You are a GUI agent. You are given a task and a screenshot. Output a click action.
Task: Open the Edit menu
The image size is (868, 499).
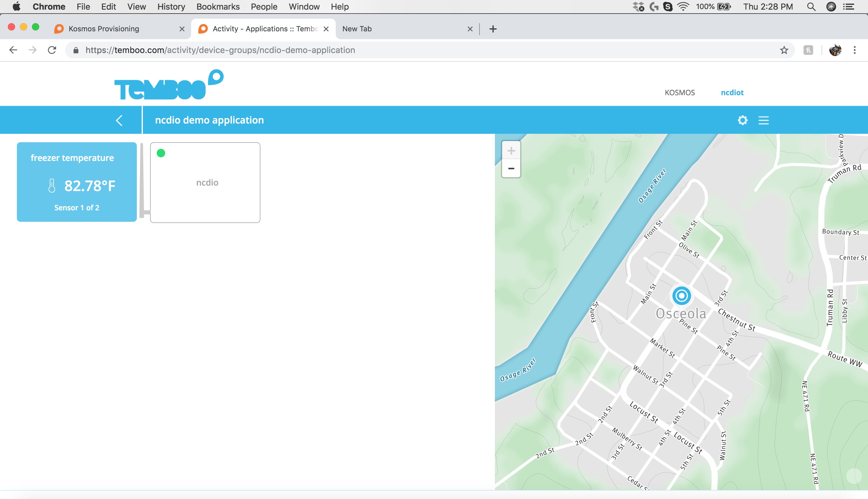[108, 7]
